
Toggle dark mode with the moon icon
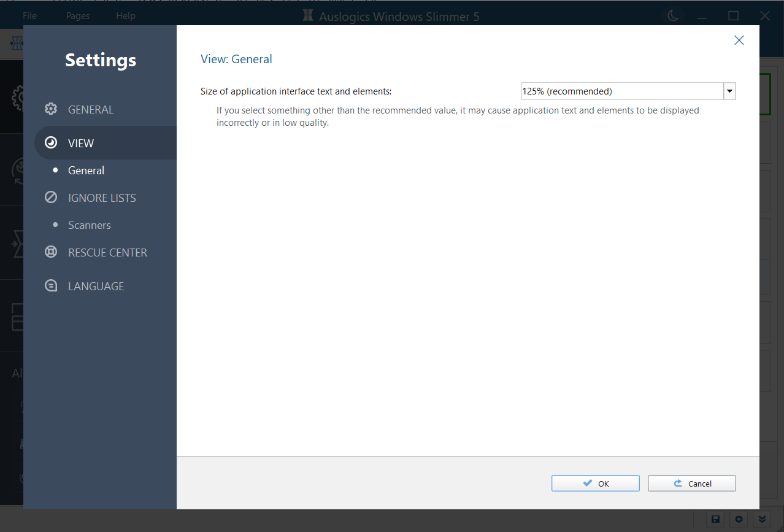pos(673,16)
